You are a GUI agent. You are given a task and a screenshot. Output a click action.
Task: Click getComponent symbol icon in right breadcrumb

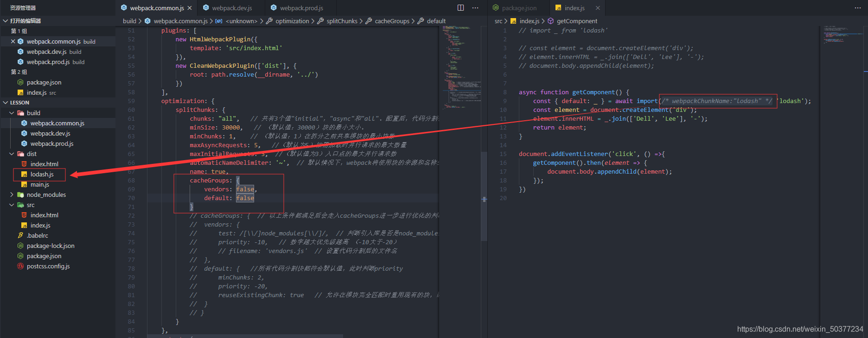(x=551, y=21)
